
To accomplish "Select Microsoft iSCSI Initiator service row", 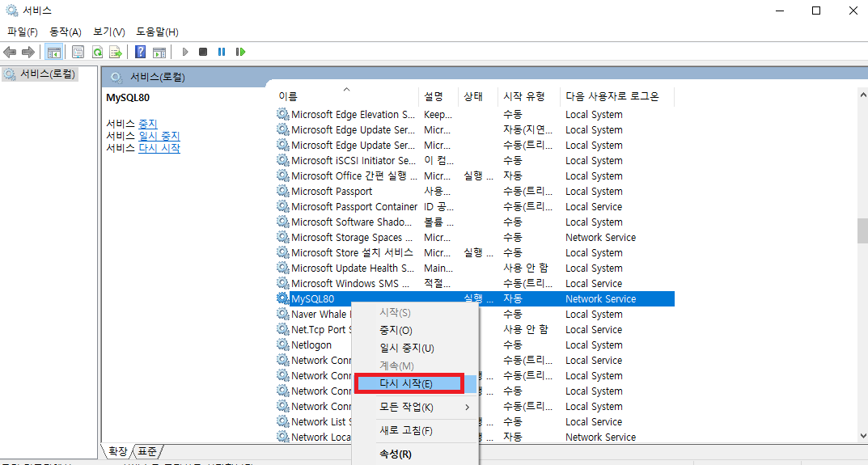I will (475, 161).
